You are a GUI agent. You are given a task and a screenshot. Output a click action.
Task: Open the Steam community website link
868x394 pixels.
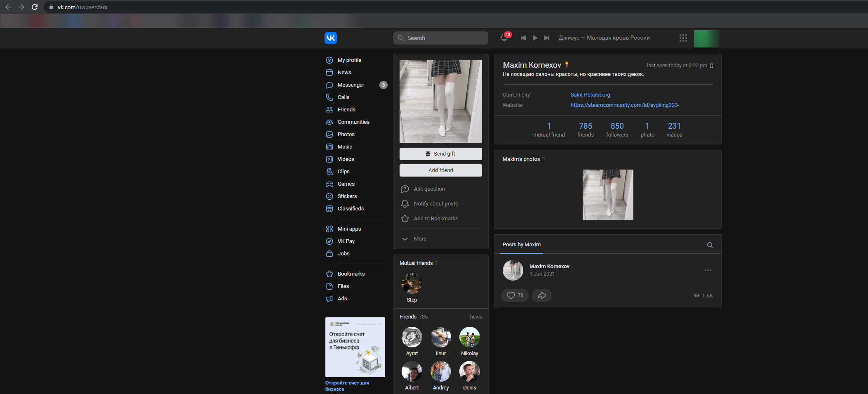point(624,105)
